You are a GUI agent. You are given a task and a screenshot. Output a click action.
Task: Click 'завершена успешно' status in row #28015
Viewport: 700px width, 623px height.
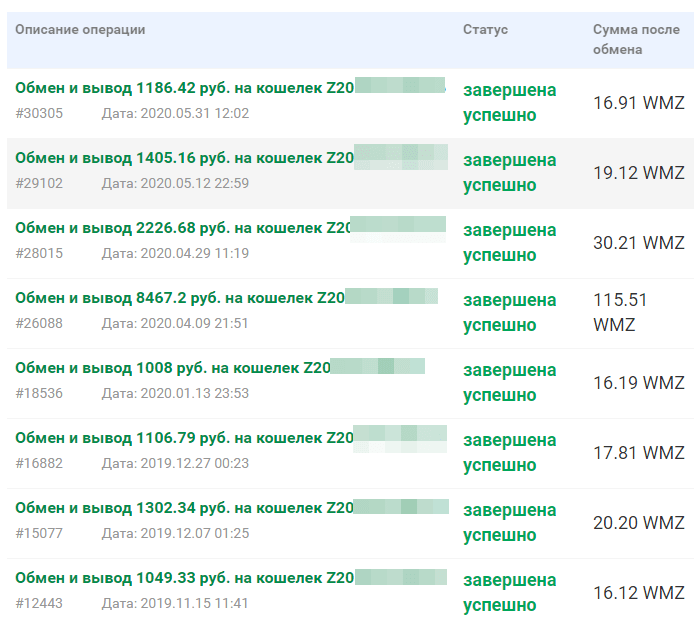tap(510, 243)
